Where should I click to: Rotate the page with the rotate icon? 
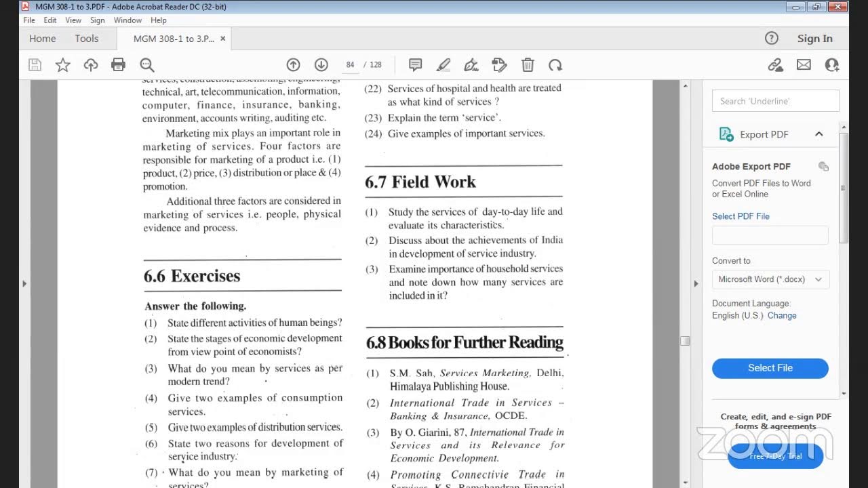pyautogui.click(x=555, y=65)
